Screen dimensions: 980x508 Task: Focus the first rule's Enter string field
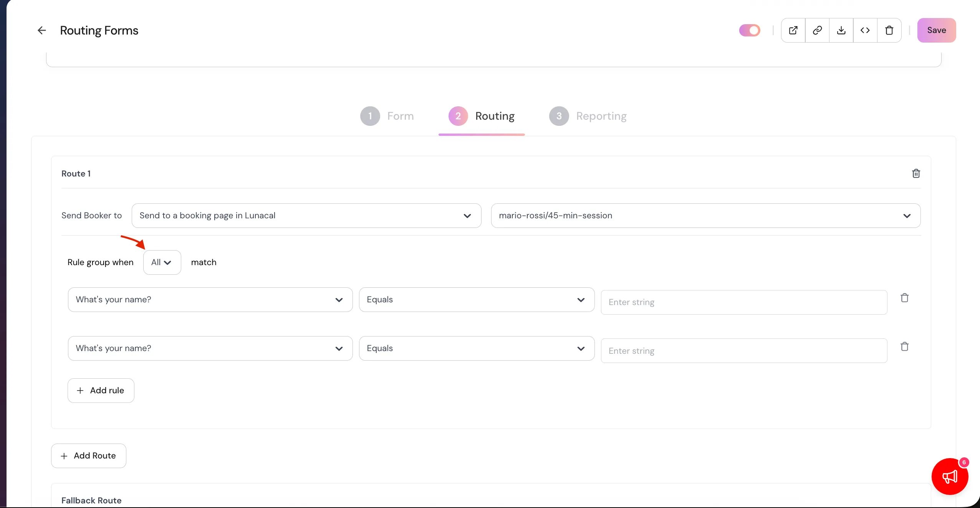pyautogui.click(x=744, y=302)
